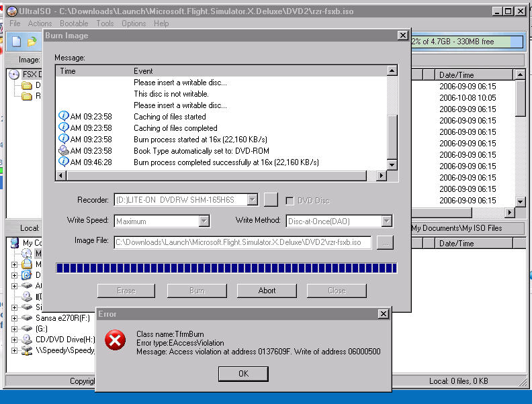Screen dimensions: 532x404
Task: Expand the Sansa e270R(F:) tree node
Action: pos(14,318)
